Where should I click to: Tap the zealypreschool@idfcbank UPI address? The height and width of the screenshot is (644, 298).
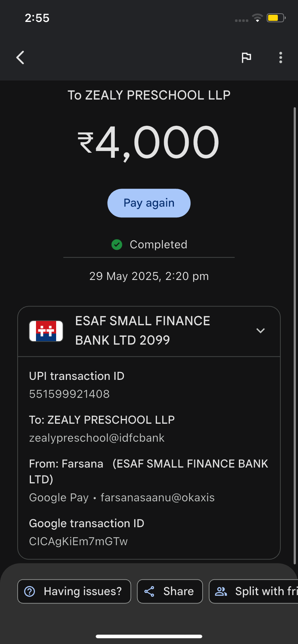(x=97, y=438)
